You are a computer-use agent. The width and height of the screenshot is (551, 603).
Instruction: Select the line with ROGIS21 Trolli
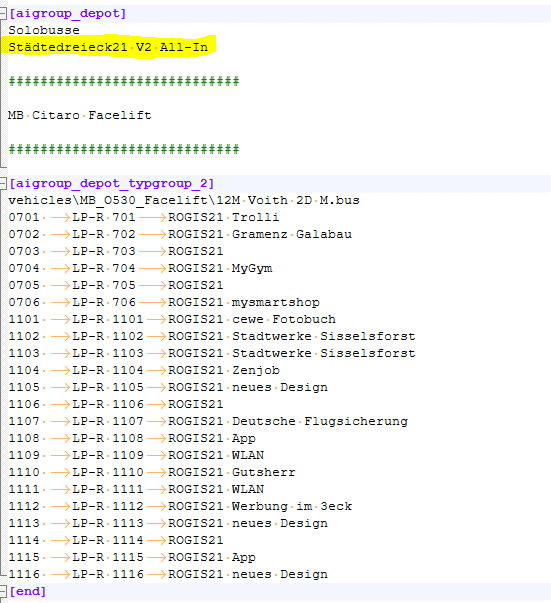coord(144,217)
